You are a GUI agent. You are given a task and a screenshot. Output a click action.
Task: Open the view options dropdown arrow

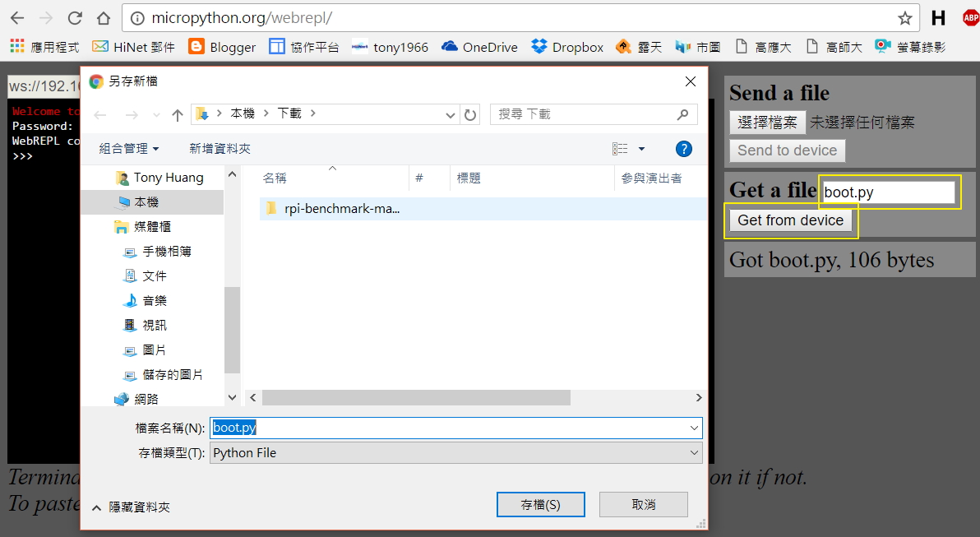pos(641,149)
